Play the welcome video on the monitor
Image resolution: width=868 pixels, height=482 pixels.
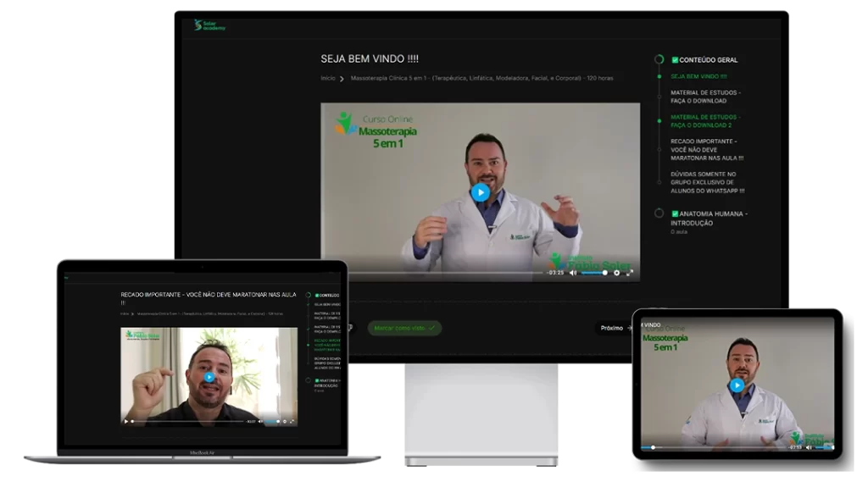pyautogui.click(x=480, y=192)
